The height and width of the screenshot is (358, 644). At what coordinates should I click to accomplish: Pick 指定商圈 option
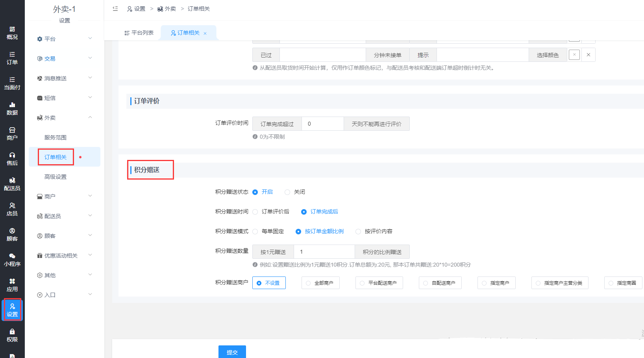[623, 283]
